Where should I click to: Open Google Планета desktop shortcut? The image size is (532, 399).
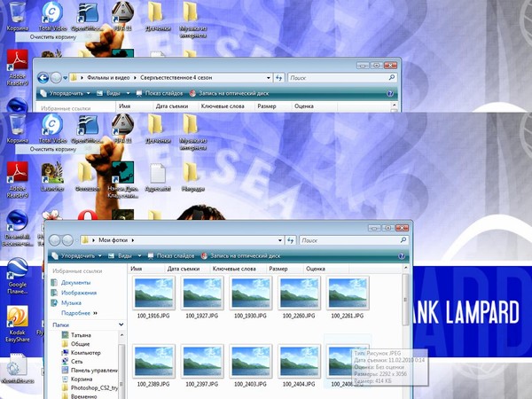18,276
